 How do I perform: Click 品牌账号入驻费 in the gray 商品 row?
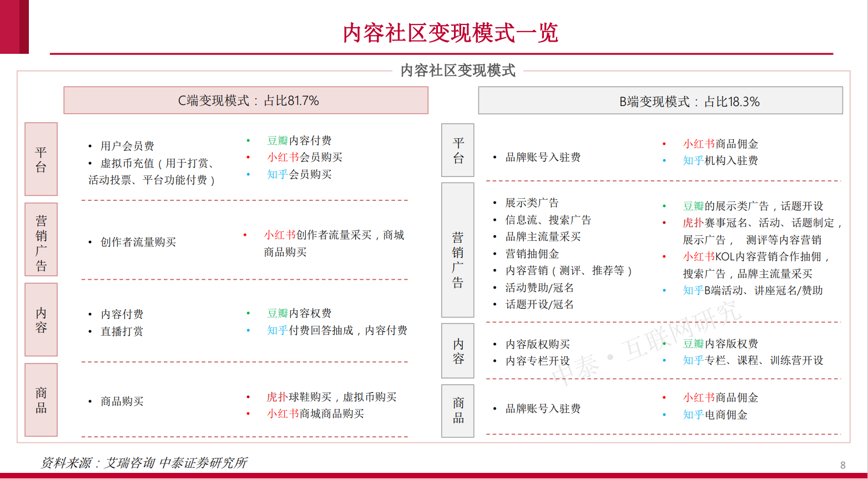(543, 409)
